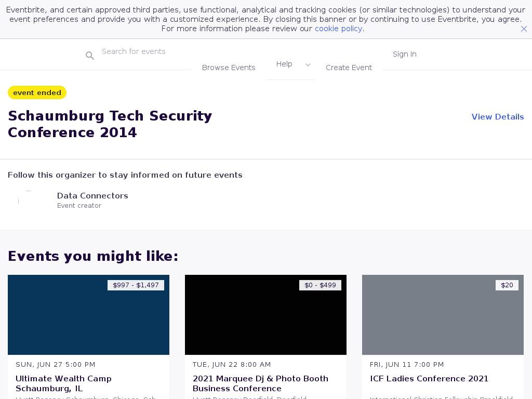The image size is (532, 399).
Task: Click 2021 Marquee Dj & Photo Booth title
Action: [260, 383]
